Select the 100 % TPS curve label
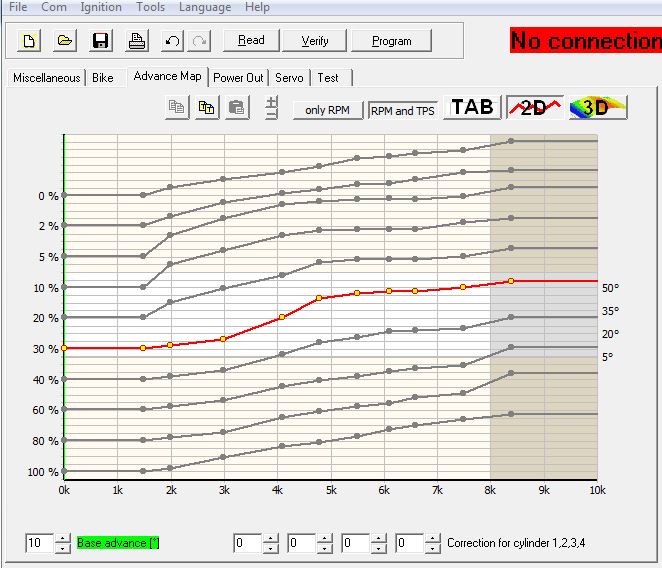662x568 pixels. (x=43, y=472)
